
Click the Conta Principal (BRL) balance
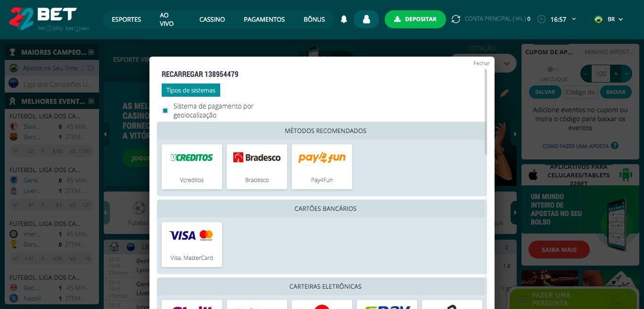(x=497, y=19)
